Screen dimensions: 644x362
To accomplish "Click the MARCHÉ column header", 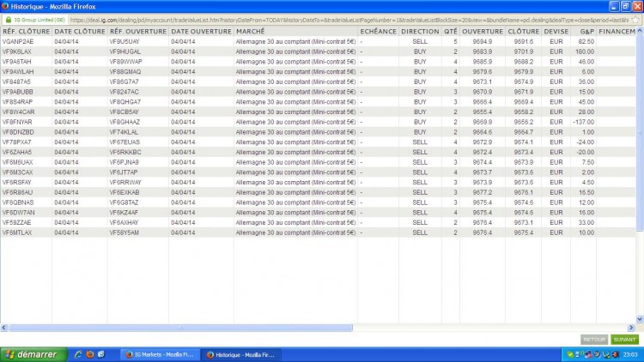I will click(x=251, y=31).
